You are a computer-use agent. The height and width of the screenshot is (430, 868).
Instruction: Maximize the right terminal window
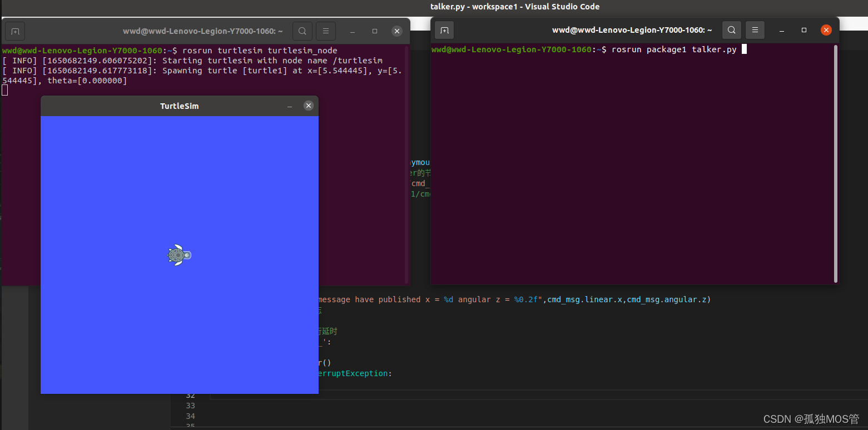coord(804,30)
